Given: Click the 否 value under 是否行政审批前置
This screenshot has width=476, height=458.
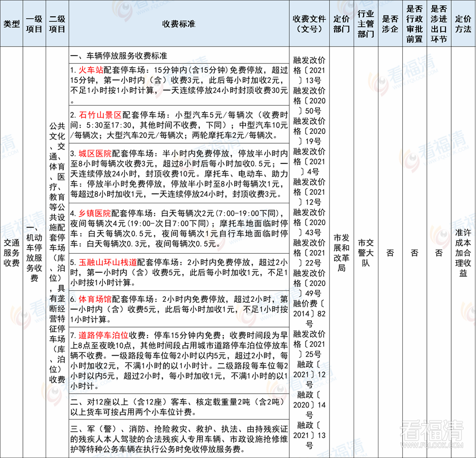Looking at the screenshot, I should point(415,252).
